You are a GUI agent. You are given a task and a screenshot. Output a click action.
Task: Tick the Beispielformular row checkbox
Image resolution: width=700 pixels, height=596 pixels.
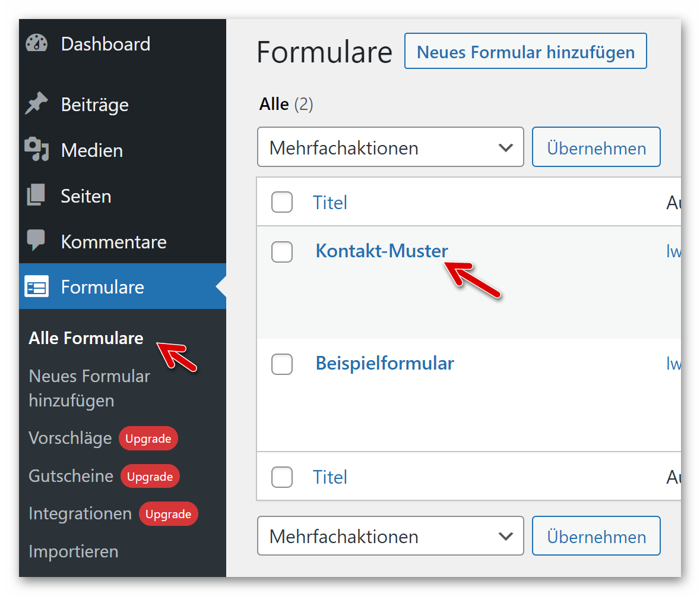pyautogui.click(x=282, y=364)
